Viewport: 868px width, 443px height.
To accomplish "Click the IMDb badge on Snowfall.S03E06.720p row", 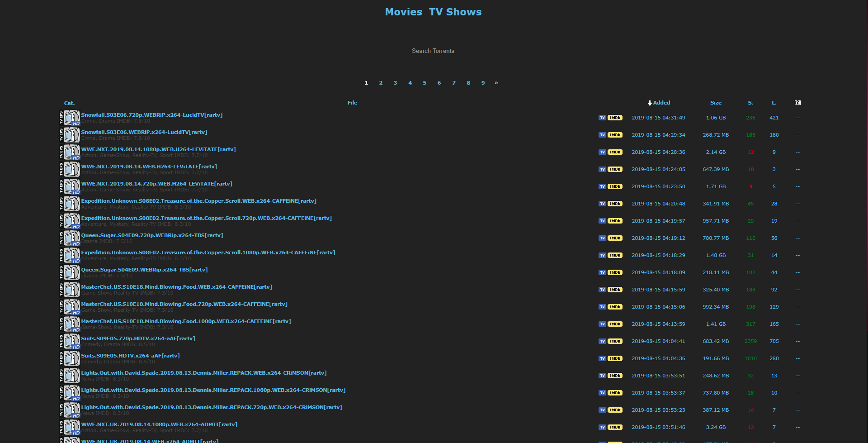I will coord(615,118).
